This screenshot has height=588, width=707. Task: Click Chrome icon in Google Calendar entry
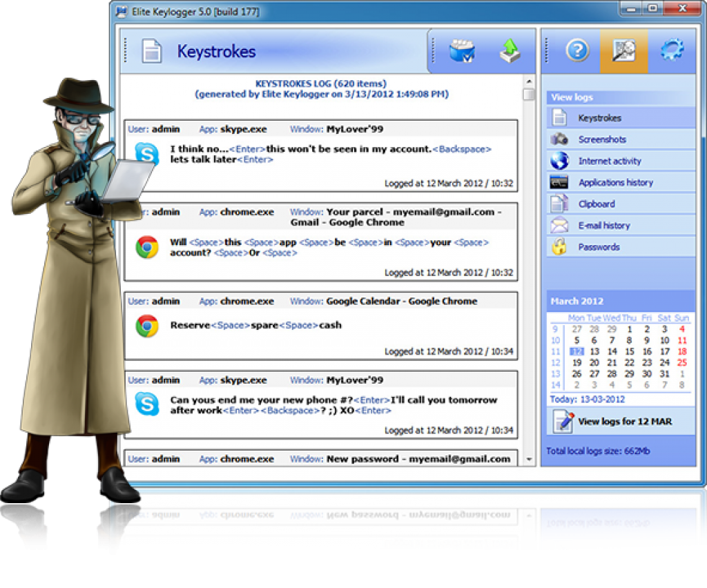(x=147, y=326)
